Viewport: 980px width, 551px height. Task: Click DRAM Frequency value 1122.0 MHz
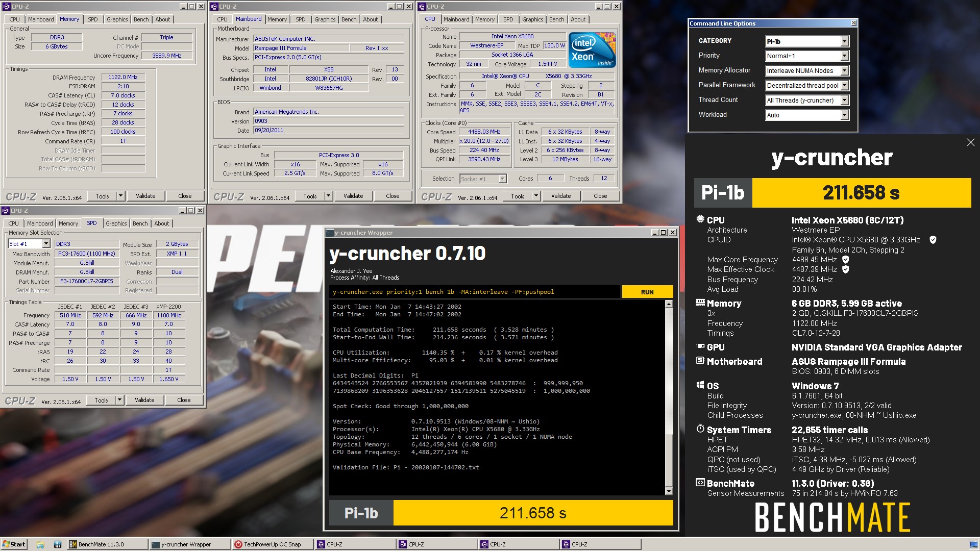pos(123,78)
